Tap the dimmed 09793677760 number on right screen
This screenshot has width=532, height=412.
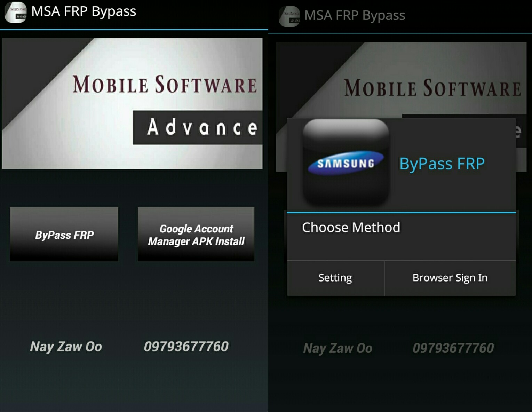[x=453, y=348]
